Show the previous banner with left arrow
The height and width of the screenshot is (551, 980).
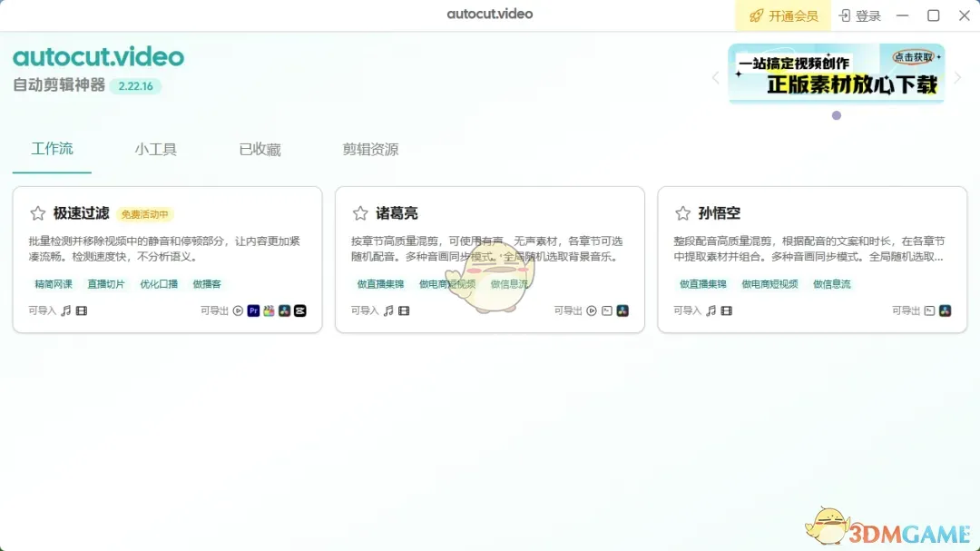[x=715, y=78]
